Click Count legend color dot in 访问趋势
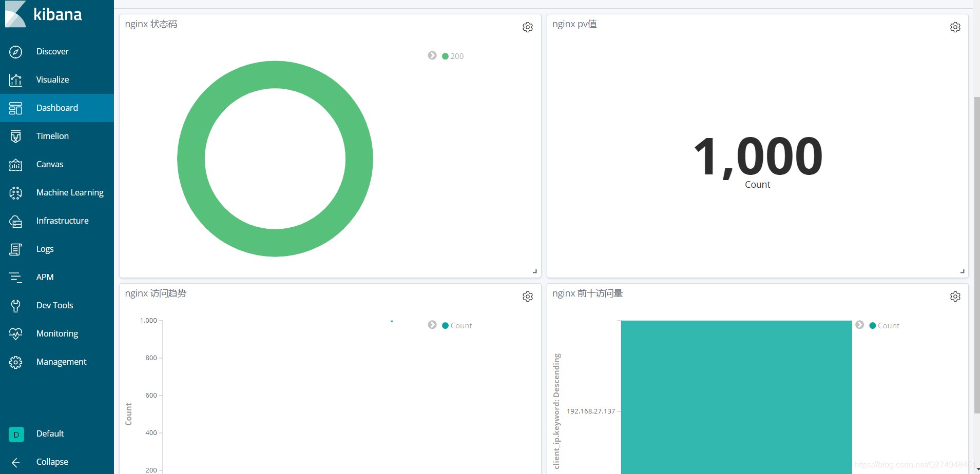 pyautogui.click(x=445, y=326)
